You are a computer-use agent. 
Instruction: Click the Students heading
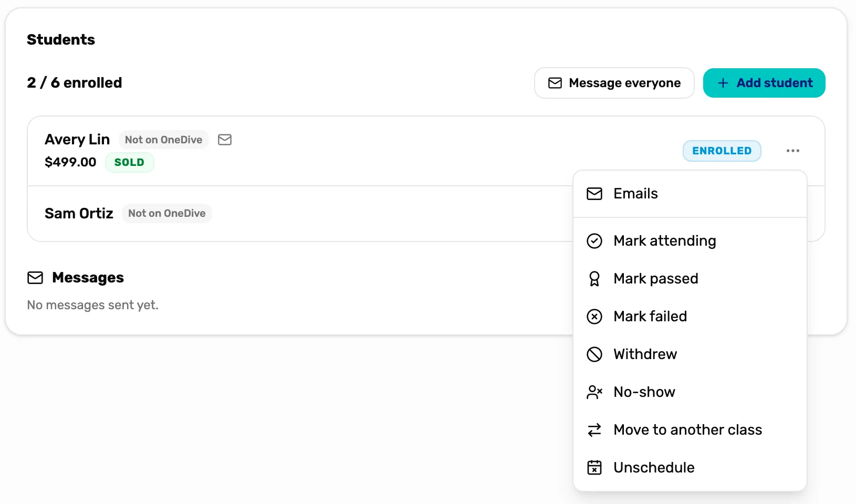pos(61,40)
